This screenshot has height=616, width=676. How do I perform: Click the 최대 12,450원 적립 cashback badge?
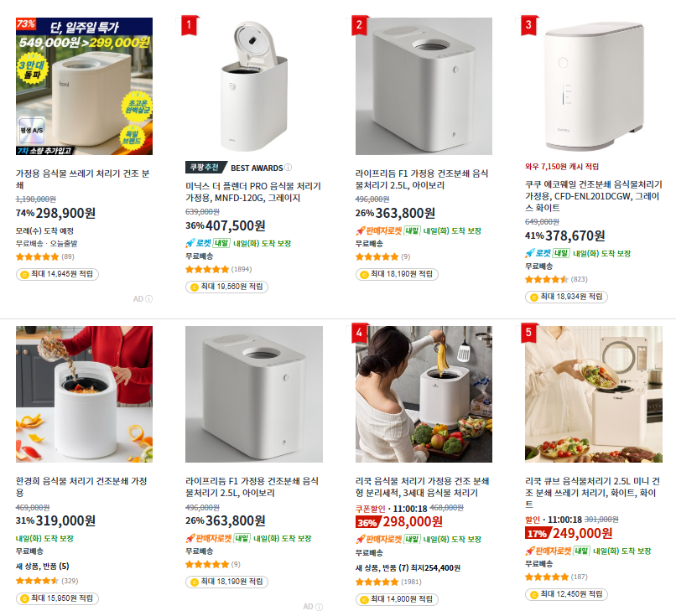click(x=566, y=594)
